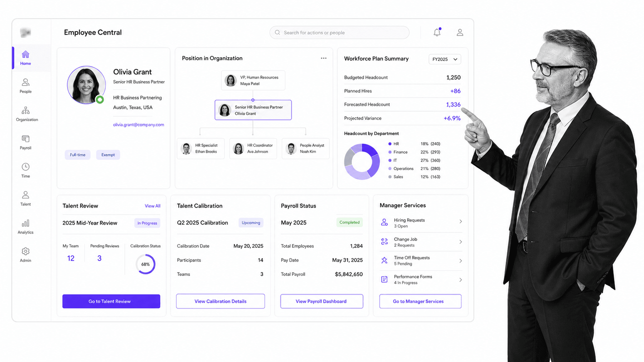
Task: Click the Upcoming calibration badge
Action: tap(251, 223)
